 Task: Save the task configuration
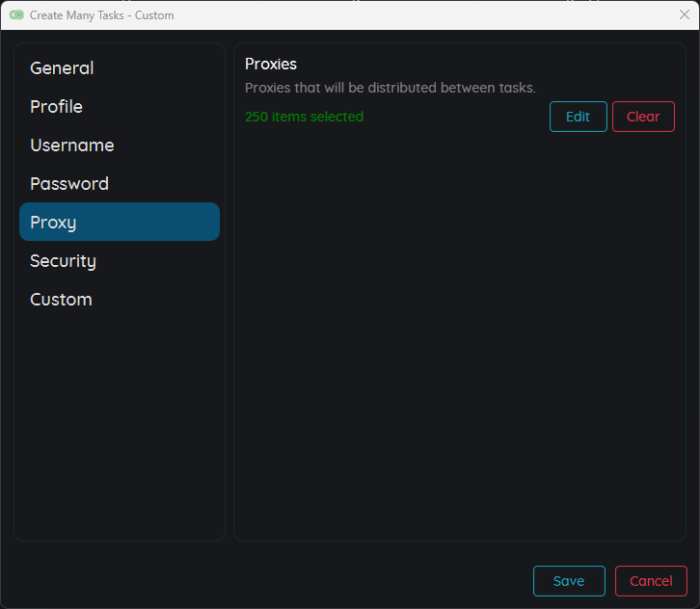(569, 581)
